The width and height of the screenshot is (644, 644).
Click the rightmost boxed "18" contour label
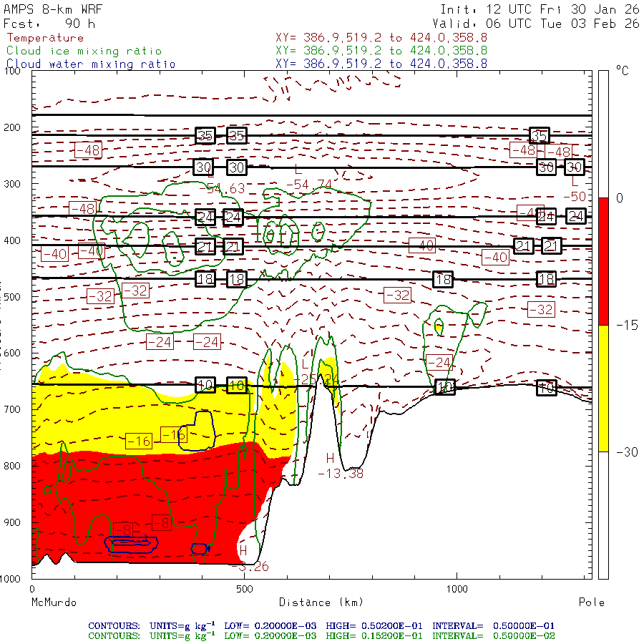pyautogui.click(x=546, y=279)
